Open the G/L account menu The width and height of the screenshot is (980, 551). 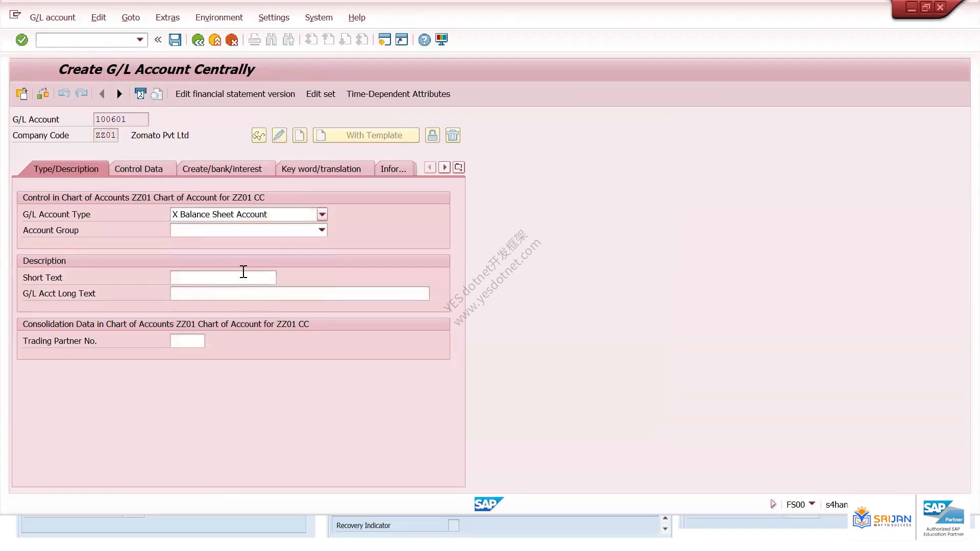(x=53, y=17)
